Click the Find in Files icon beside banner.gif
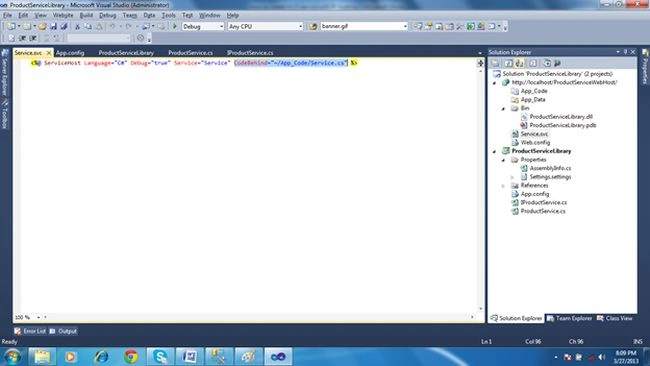The height and width of the screenshot is (366, 650). 313,26
